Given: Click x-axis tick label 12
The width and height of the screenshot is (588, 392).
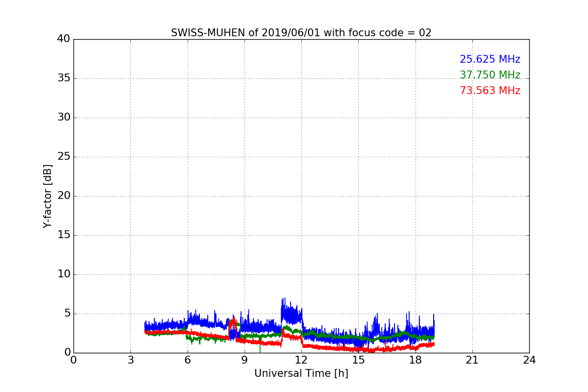Looking at the screenshot, I should click(x=301, y=360).
